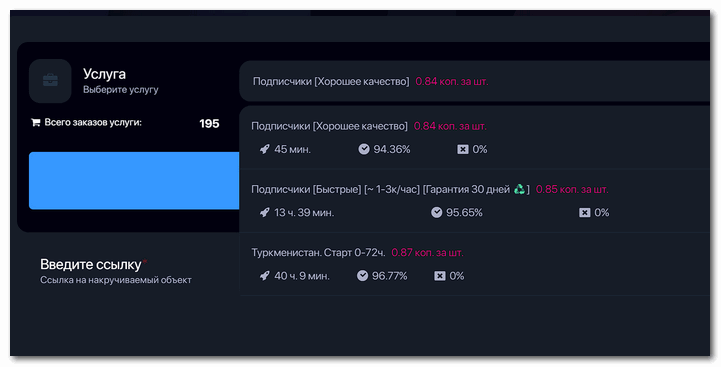Click cross icon in Туркменистан option row
The width and height of the screenshot is (721, 367).
(x=440, y=276)
